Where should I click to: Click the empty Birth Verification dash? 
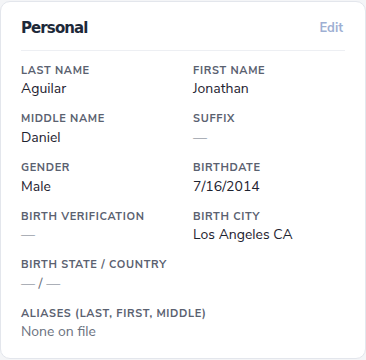(28, 235)
